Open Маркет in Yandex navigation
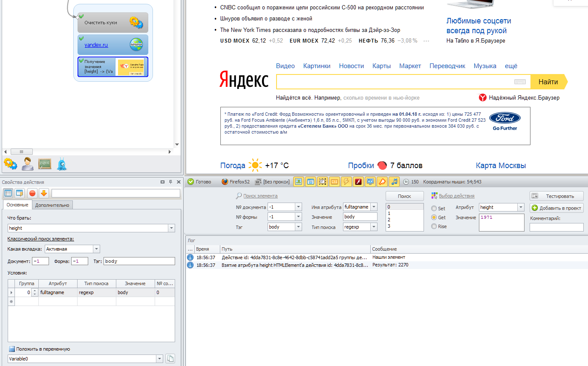Viewport: 588px width, 366px height. pos(410,66)
